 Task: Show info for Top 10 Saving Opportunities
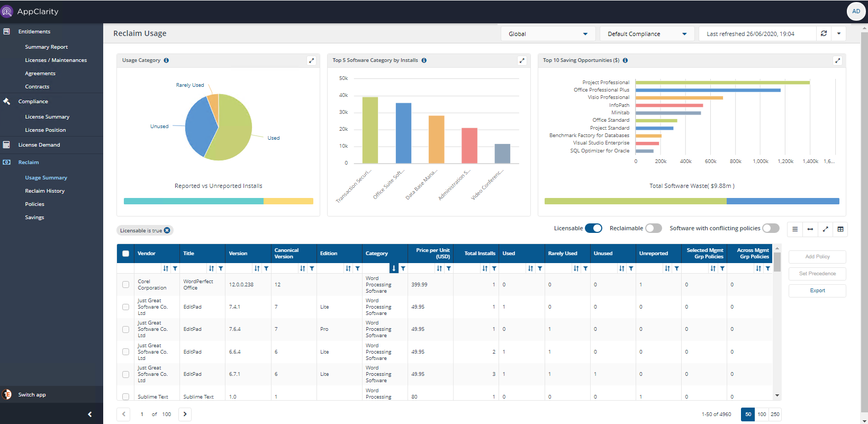tap(625, 60)
